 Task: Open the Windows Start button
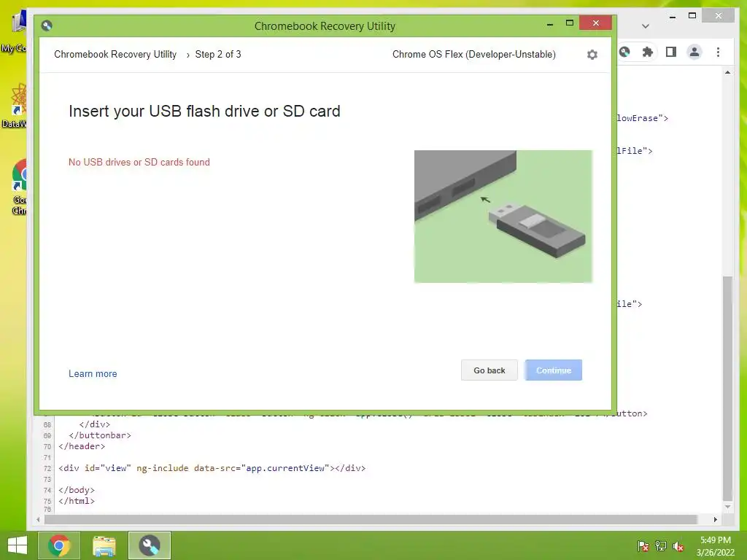coord(18,545)
